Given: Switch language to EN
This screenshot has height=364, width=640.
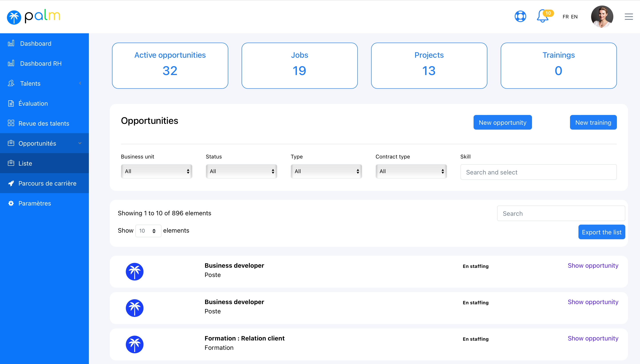Looking at the screenshot, I should coord(574,17).
